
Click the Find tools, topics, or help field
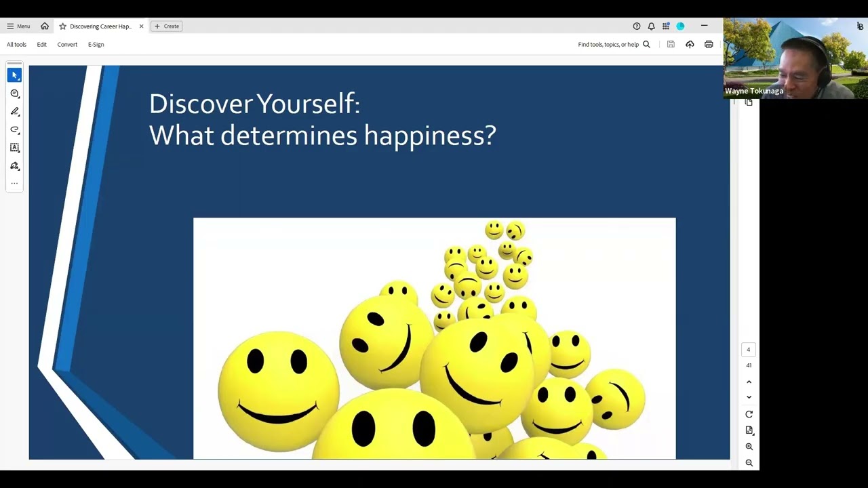(608, 45)
